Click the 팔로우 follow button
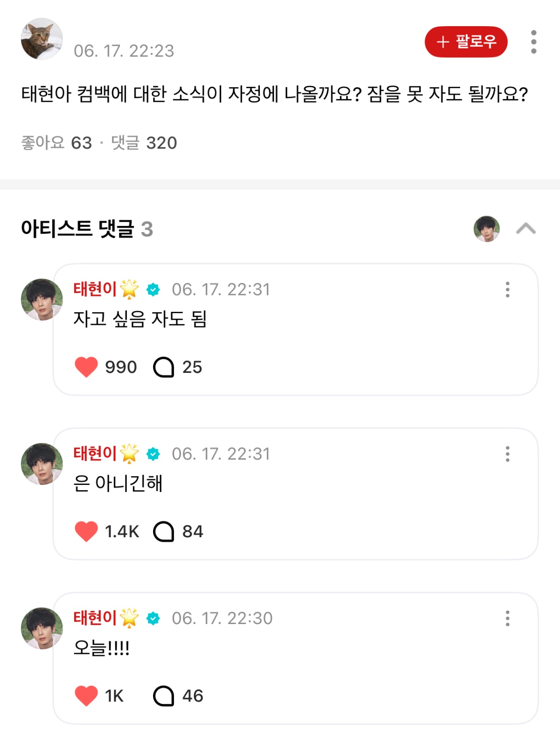The width and height of the screenshot is (560, 737). coord(466,42)
